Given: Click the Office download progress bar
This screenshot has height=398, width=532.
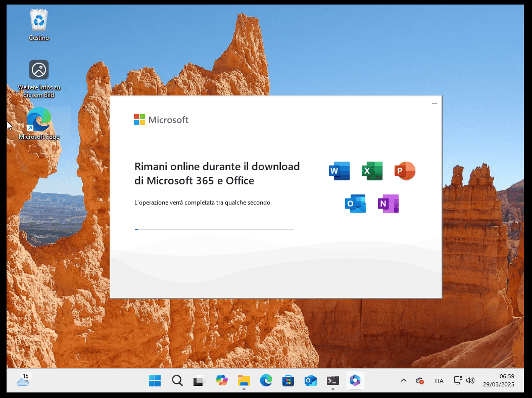Looking at the screenshot, I should 214,229.
